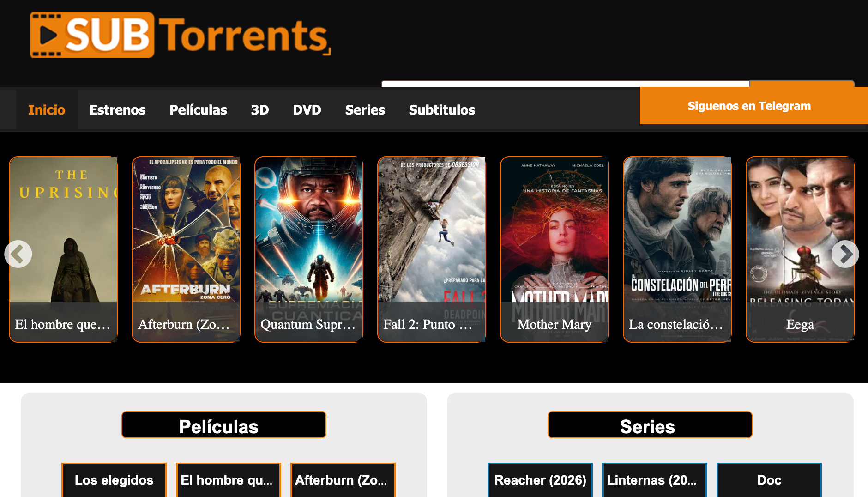This screenshot has height=497, width=868.
Task: Open the Quantum Supr… poster card
Action: click(x=309, y=249)
